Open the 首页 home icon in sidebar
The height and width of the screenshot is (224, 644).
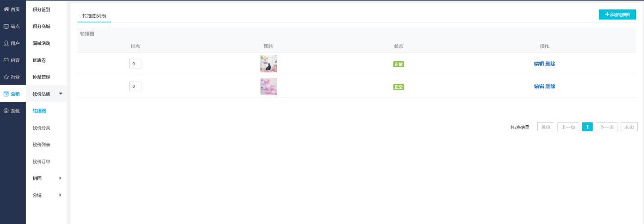pyautogui.click(x=6, y=9)
